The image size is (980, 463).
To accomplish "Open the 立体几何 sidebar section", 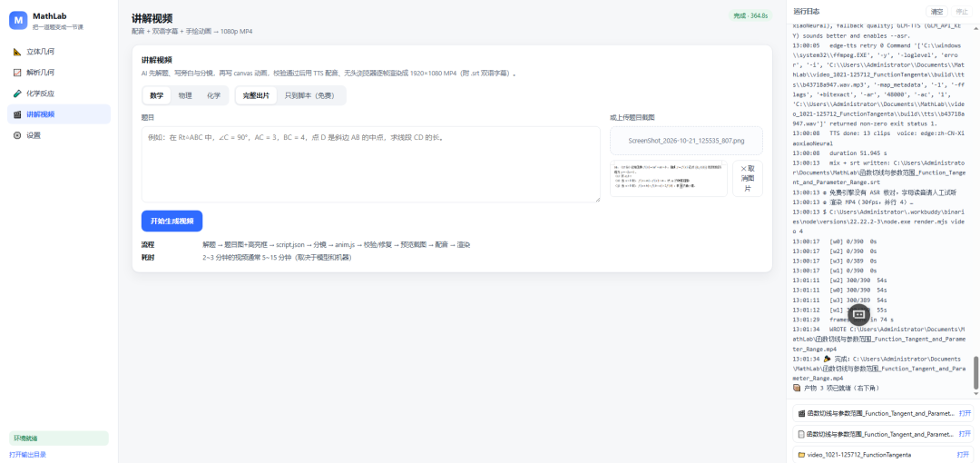I will 59,52.
